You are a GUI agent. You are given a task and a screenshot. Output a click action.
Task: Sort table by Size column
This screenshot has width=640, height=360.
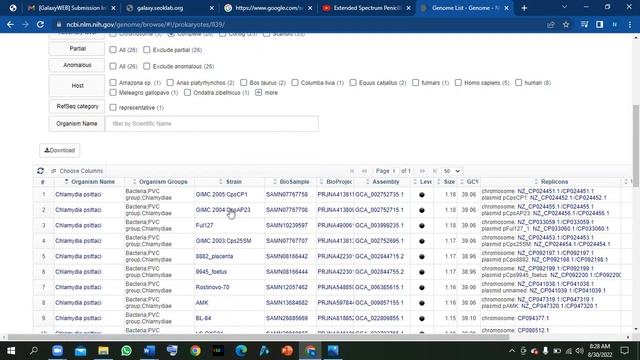449,182
